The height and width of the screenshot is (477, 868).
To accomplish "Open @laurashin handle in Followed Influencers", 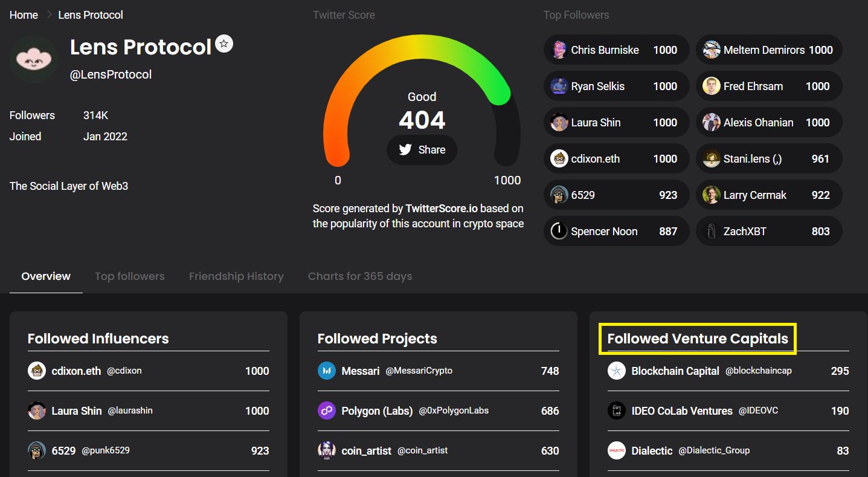I will 130,411.
